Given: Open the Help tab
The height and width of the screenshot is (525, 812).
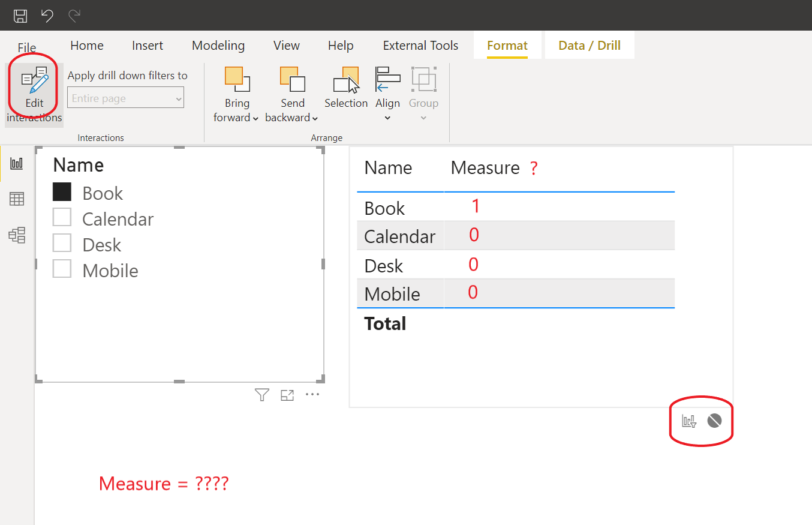Looking at the screenshot, I should pos(341,46).
